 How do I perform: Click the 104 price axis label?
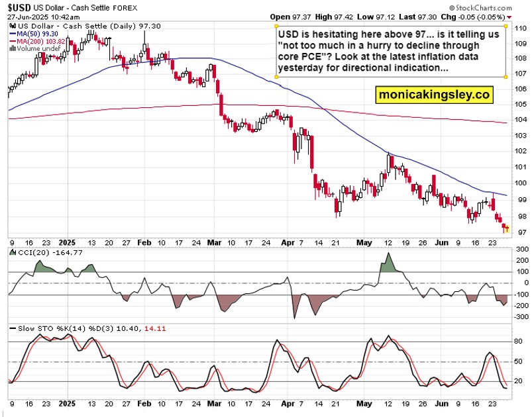(x=521, y=119)
